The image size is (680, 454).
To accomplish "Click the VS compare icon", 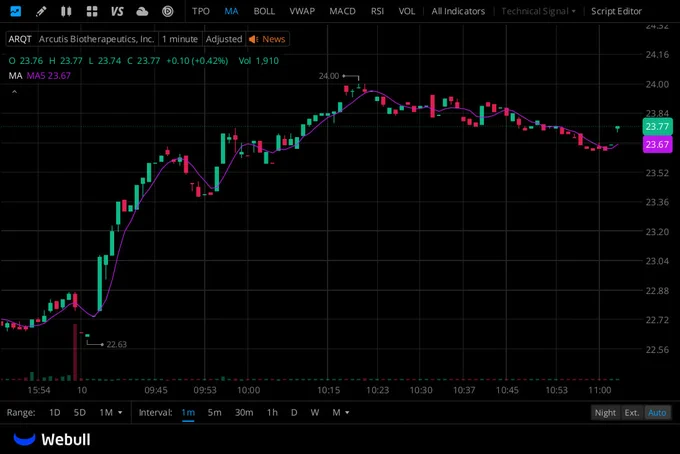I will coord(117,11).
